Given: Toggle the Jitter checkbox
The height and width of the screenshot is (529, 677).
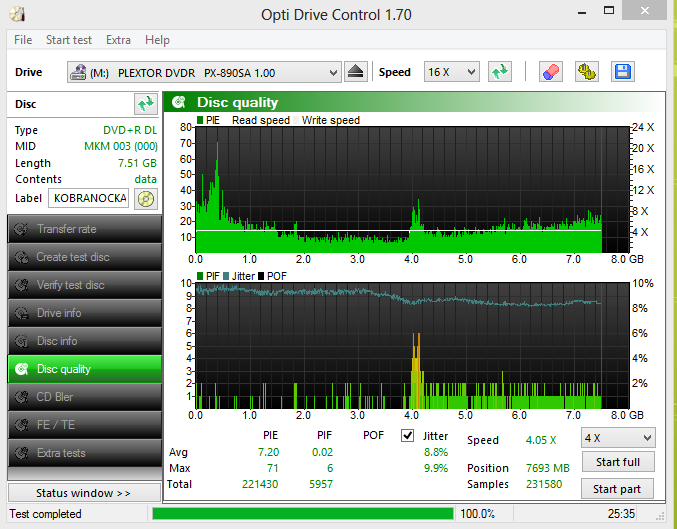Looking at the screenshot, I should [407, 435].
